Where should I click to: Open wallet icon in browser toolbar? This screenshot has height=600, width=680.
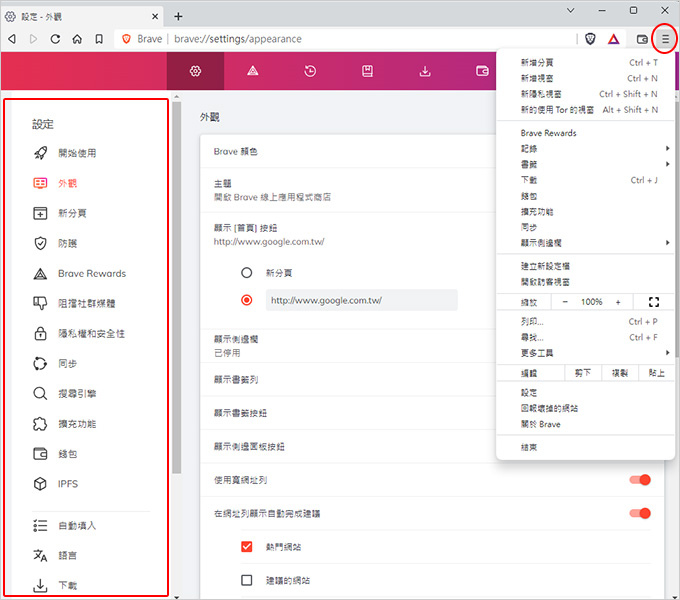tap(642, 39)
